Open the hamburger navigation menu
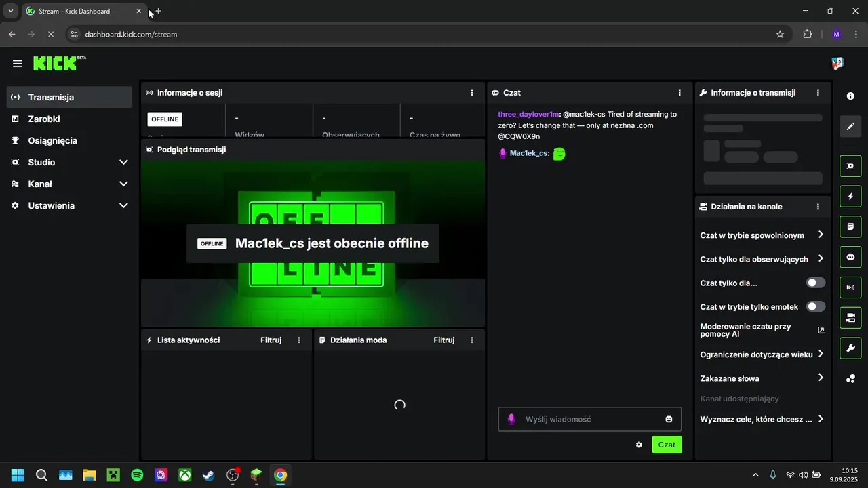The image size is (868, 488). pos(17,64)
